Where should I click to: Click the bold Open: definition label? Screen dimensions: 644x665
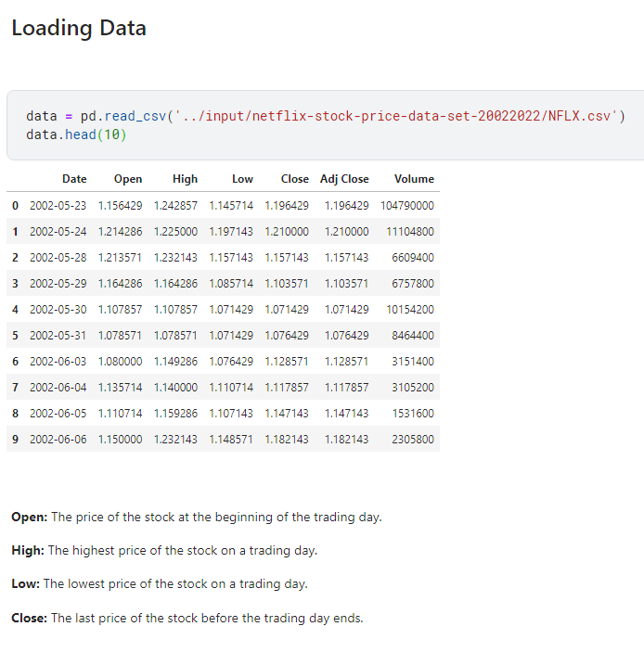pyautogui.click(x=30, y=517)
